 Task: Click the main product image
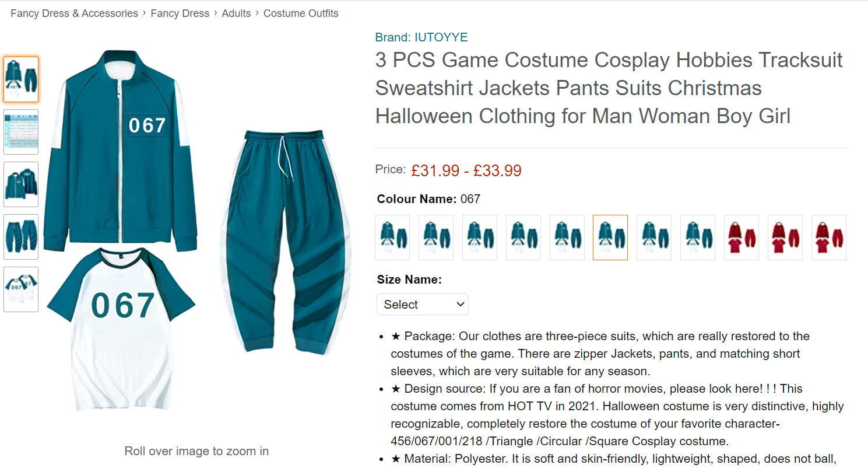click(x=197, y=233)
